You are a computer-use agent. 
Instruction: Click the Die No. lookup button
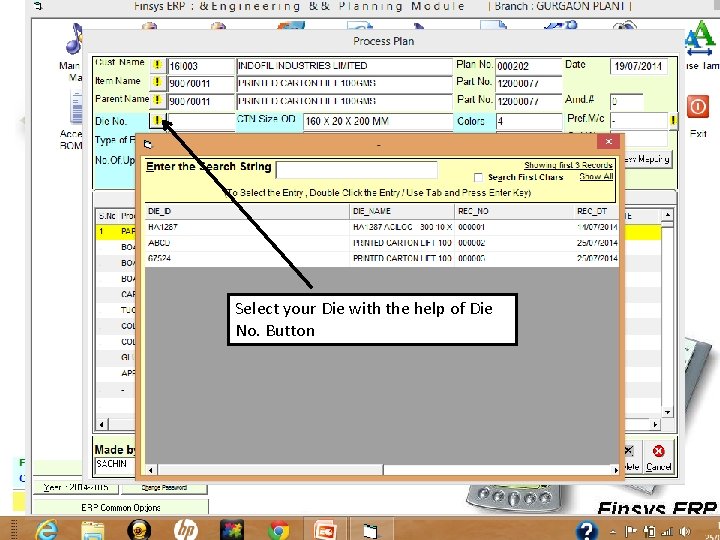click(157, 121)
